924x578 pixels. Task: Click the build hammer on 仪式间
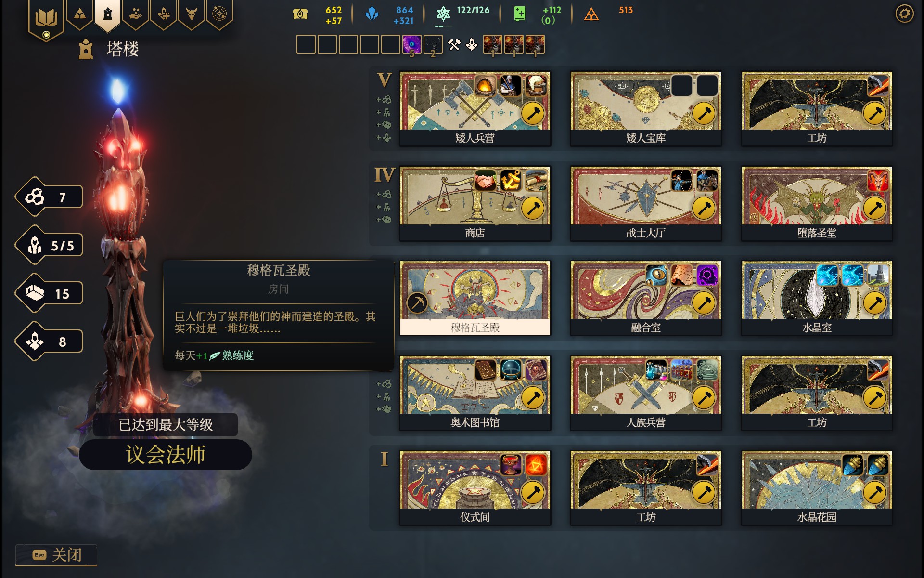click(x=533, y=493)
